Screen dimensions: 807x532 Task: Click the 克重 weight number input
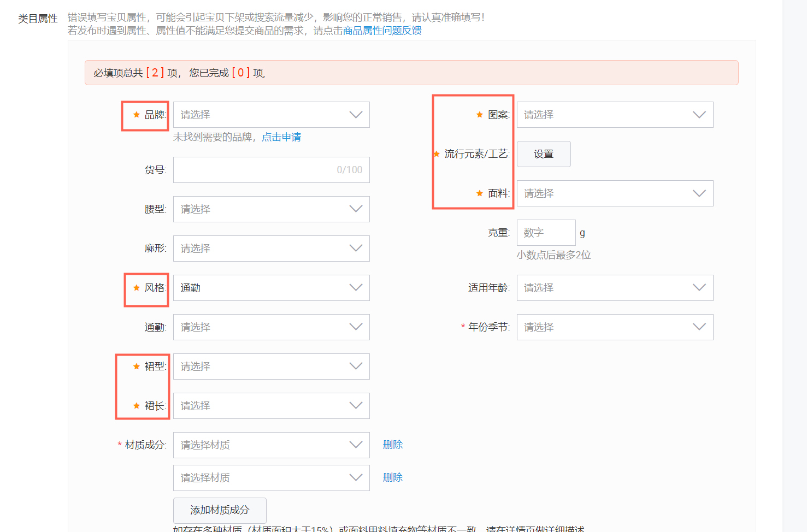click(x=546, y=233)
